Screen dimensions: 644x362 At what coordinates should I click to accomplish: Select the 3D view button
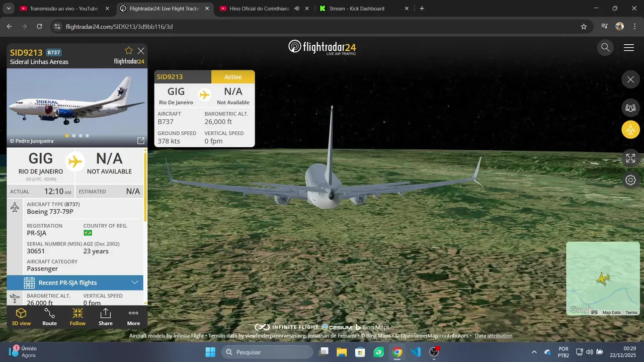pyautogui.click(x=21, y=317)
